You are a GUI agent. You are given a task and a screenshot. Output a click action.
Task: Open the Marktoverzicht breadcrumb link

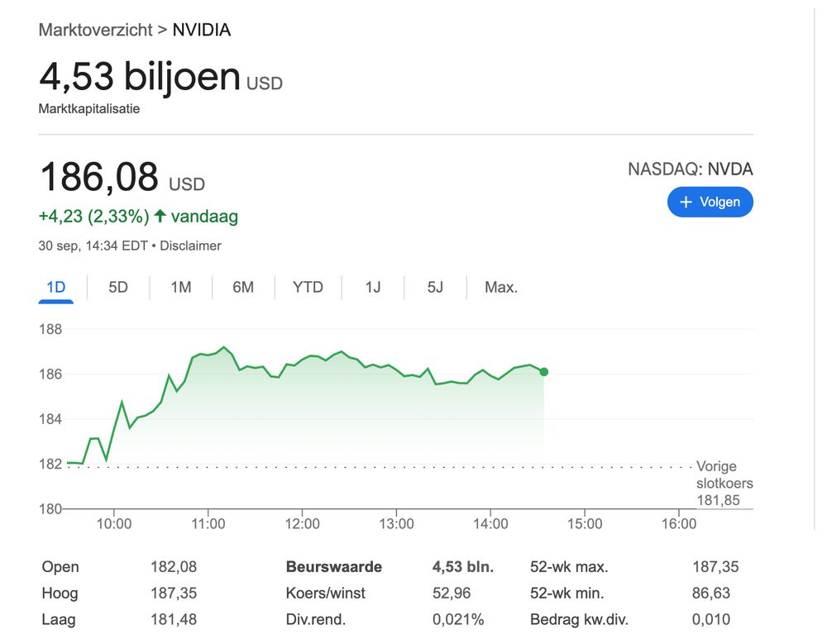point(95,31)
